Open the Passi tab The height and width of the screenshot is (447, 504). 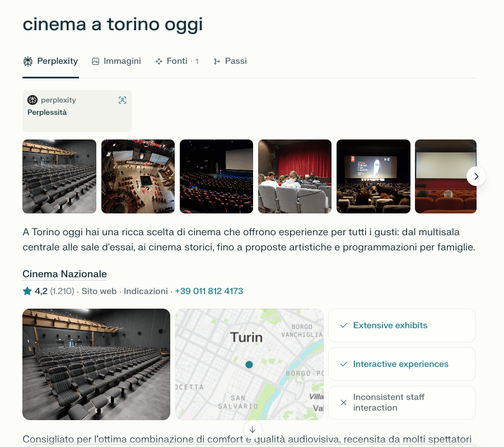(235, 61)
